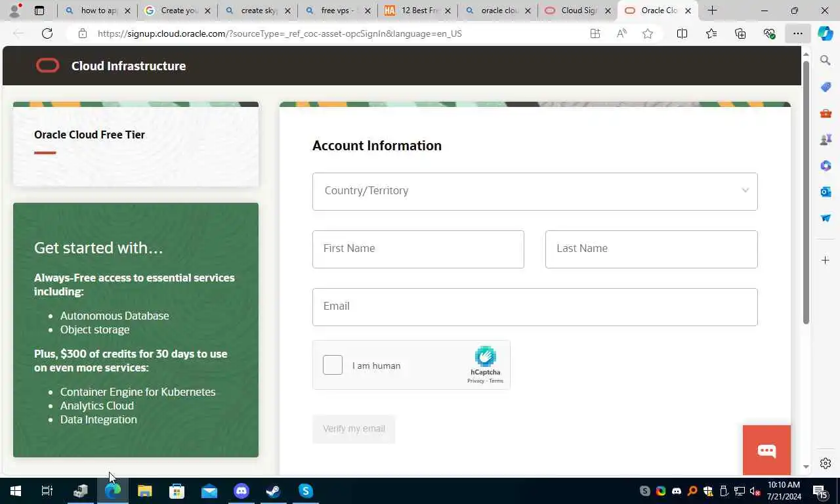
Task: Click the scrollbar down arrow
Action: point(806,467)
